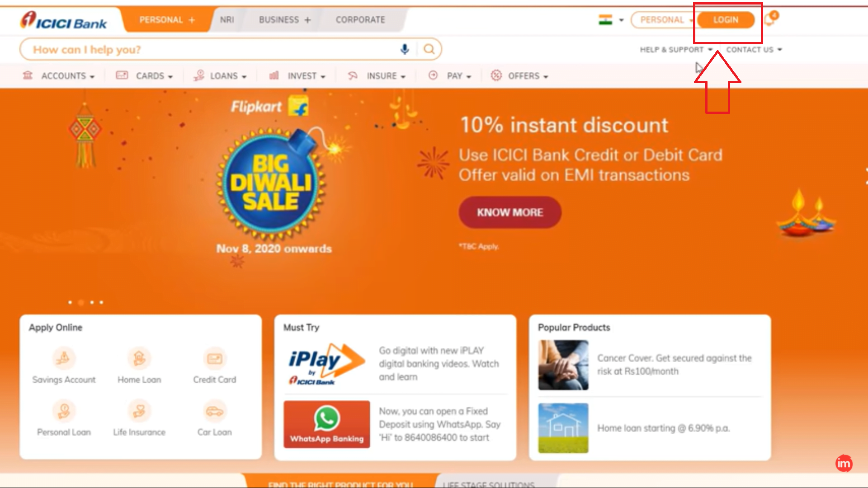Switch to the NRI tab
This screenshot has width=868, height=488.
pos(227,20)
